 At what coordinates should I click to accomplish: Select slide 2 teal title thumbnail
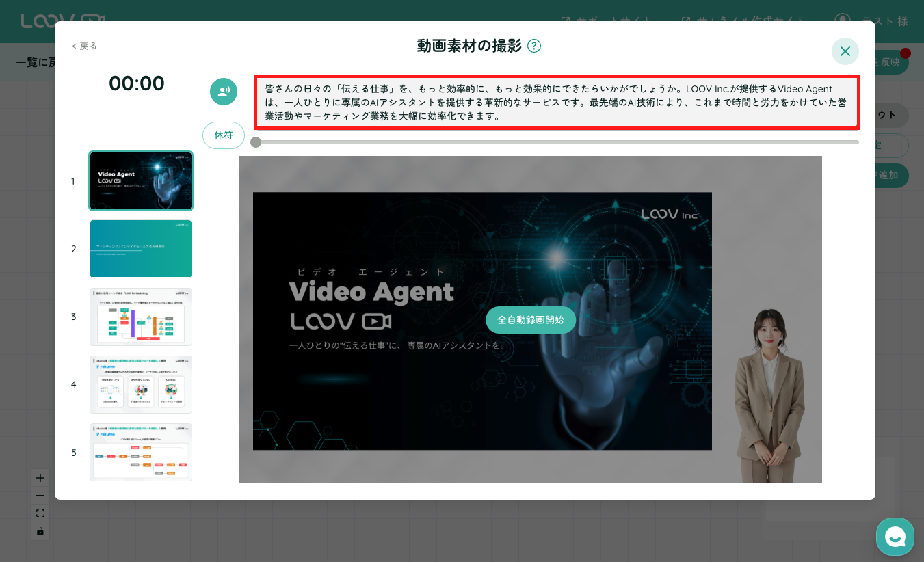141,249
